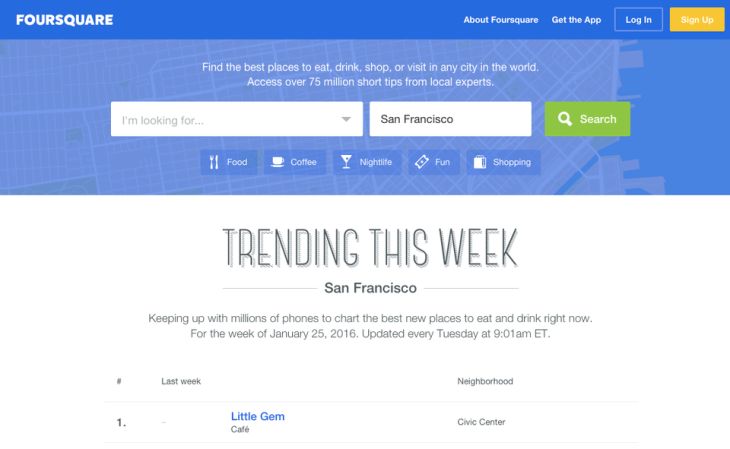The image size is (730, 449).
Task: Click the fork and knife Food icon
Action: click(x=214, y=162)
